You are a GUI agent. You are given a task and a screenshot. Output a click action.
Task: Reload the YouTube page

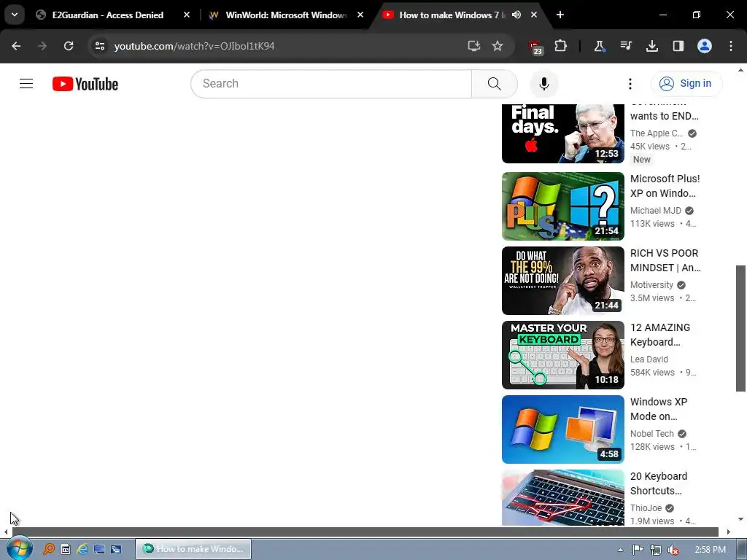click(x=69, y=46)
